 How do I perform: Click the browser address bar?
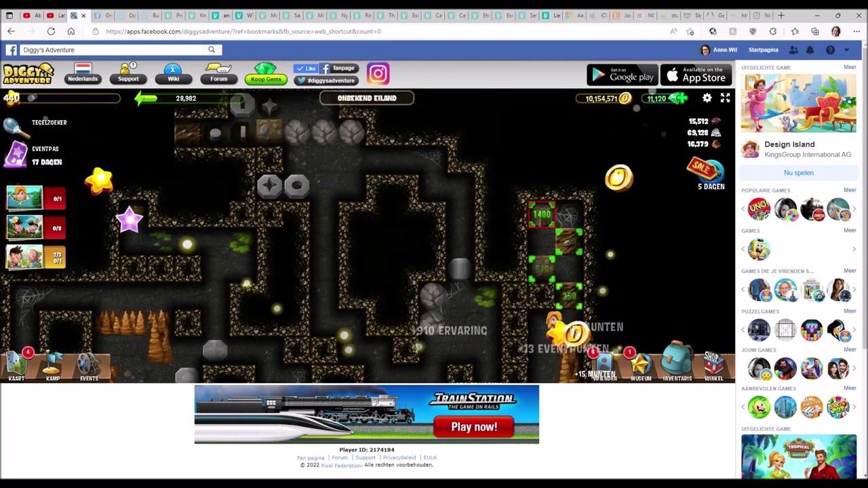(x=380, y=31)
